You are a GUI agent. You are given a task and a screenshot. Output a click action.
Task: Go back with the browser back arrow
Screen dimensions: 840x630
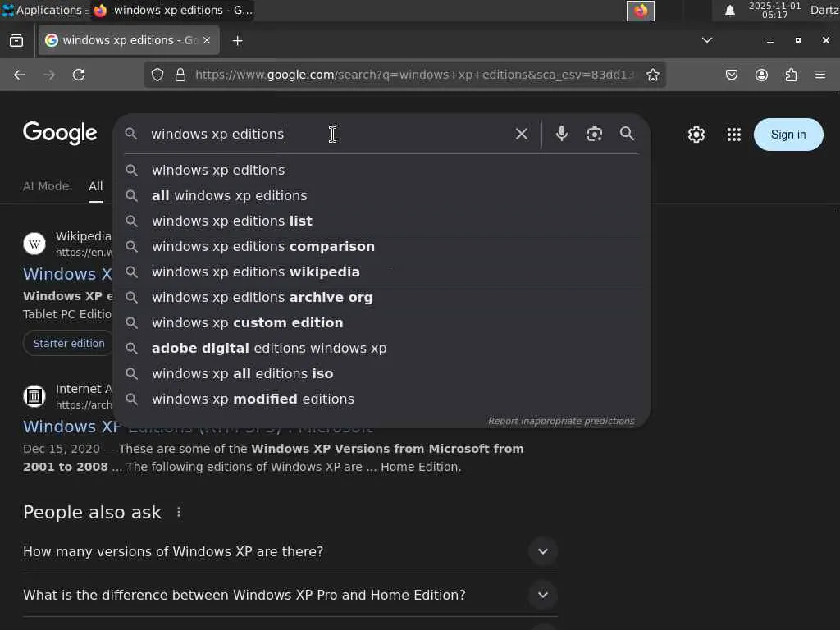pyautogui.click(x=20, y=75)
